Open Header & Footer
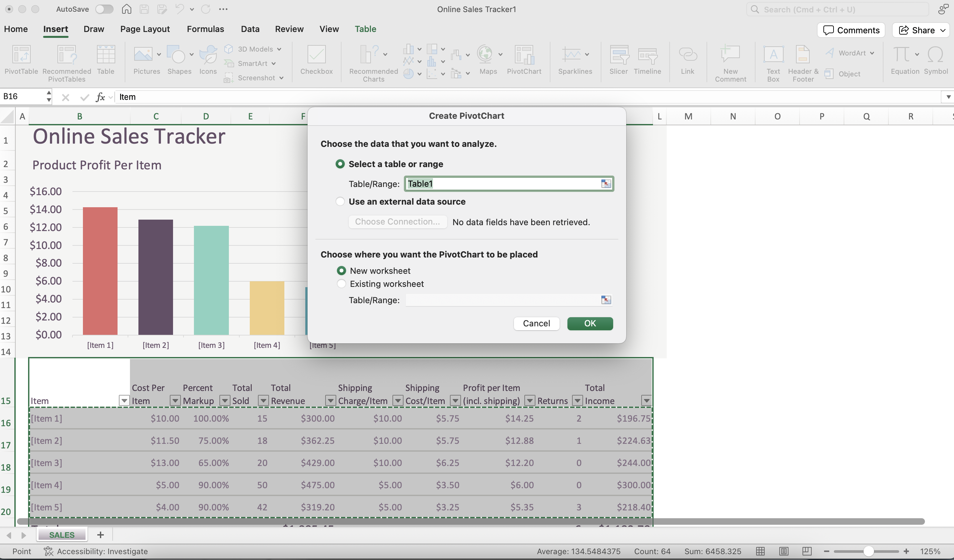Viewport: 954px width, 560px height. [x=803, y=64]
